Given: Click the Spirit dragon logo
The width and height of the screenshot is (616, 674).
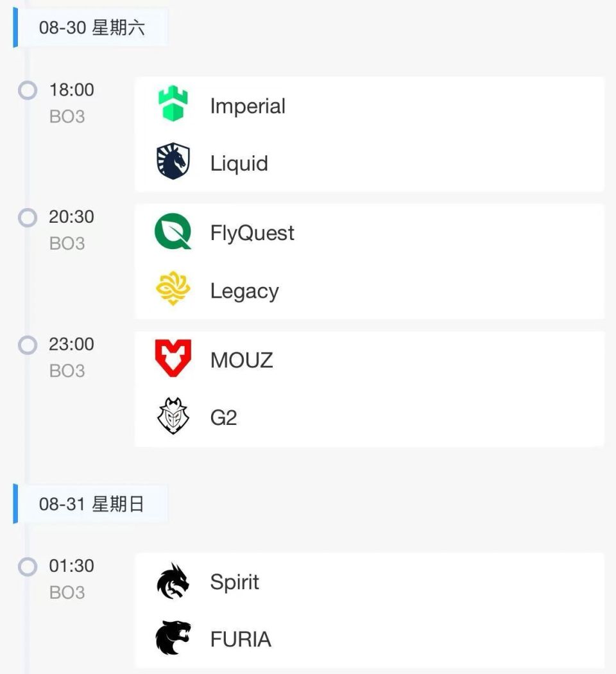Looking at the screenshot, I should 173,582.
